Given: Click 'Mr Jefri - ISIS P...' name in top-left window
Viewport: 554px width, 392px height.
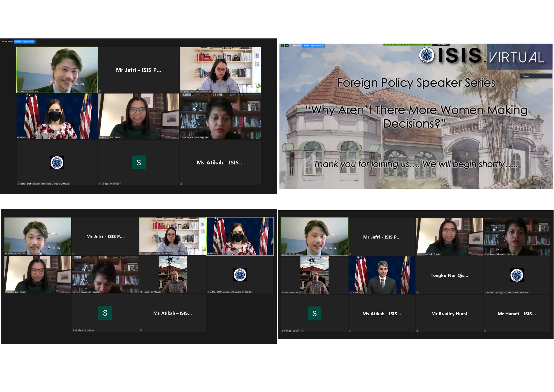Looking at the screenshot, I should click(x=139, y=70).
